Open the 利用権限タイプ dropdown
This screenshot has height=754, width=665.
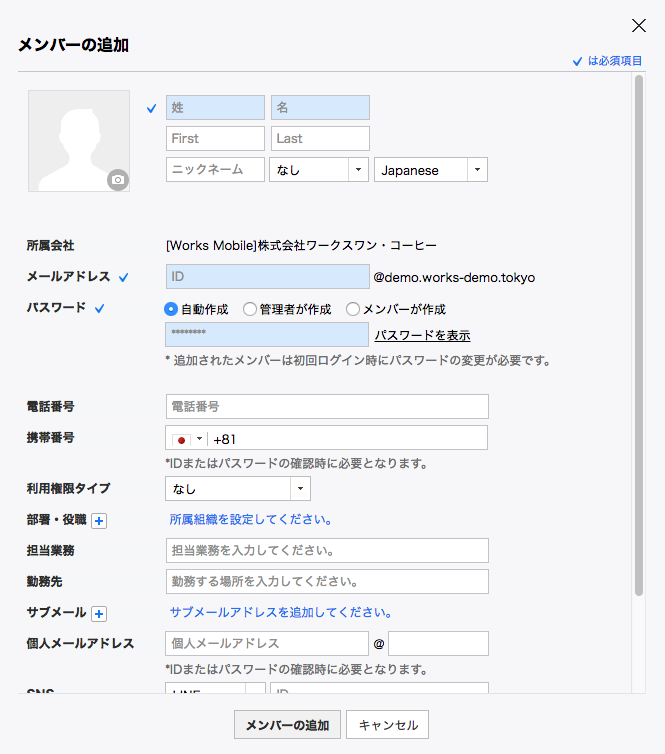click(238, 489)
